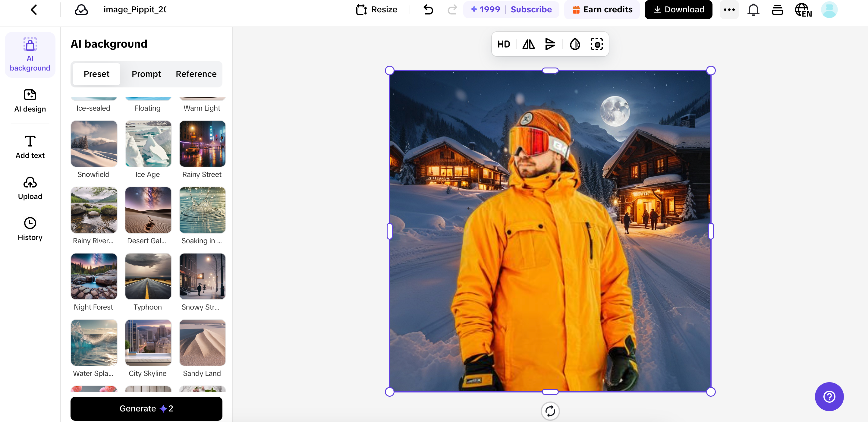The width and height of the screenshot is (868, 422).
Task: Expand the cloud file menu near the filename
Action: [80, 9]
